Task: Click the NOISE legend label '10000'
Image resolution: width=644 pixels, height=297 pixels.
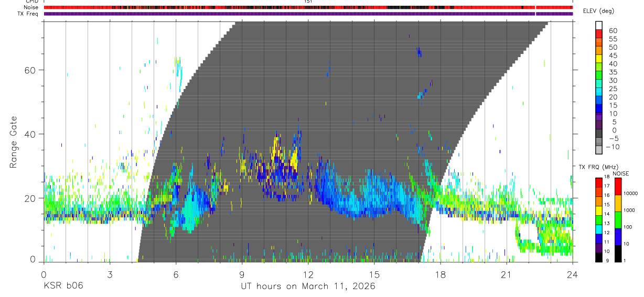Action: point(630,193)
